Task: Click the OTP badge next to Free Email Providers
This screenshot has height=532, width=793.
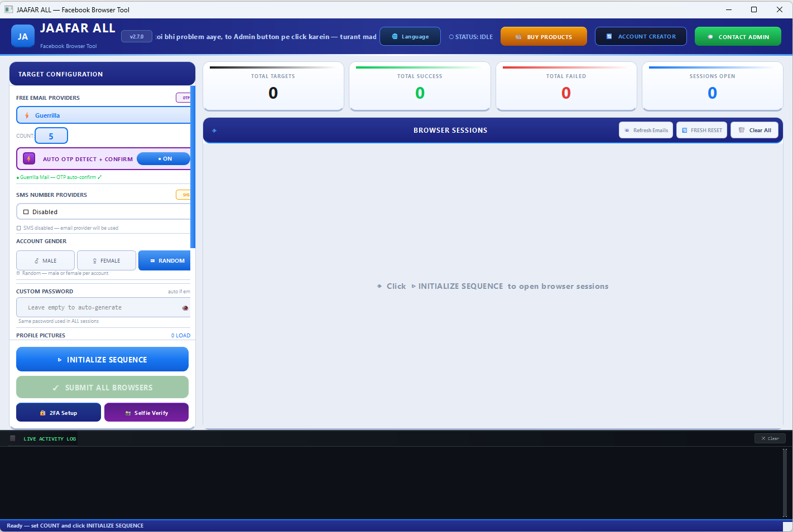Action: click(184, 98)
